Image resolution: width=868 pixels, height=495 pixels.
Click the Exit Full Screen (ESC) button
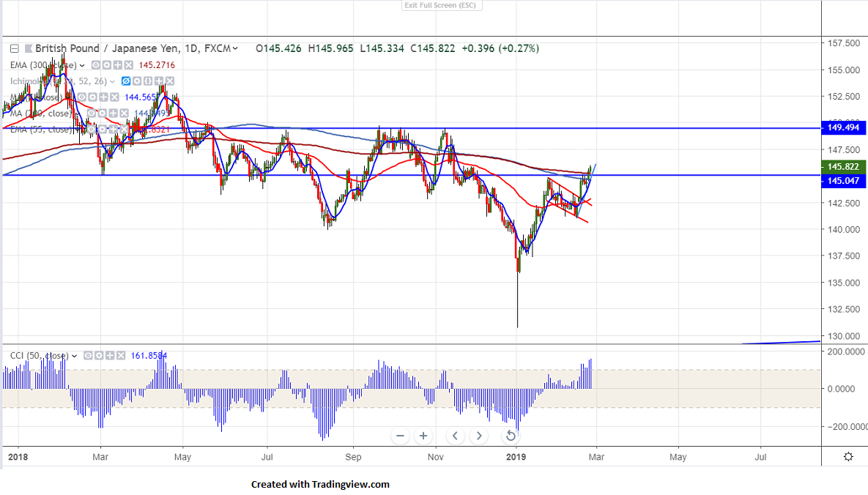pyautogui.click(x=442, y=5)
